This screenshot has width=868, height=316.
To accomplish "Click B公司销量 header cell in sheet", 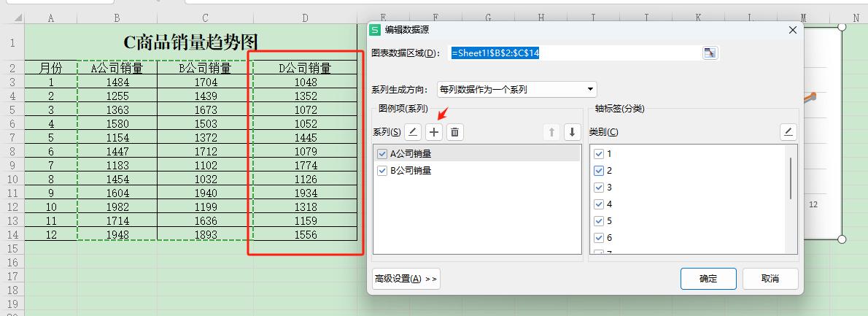I will 206,68.
